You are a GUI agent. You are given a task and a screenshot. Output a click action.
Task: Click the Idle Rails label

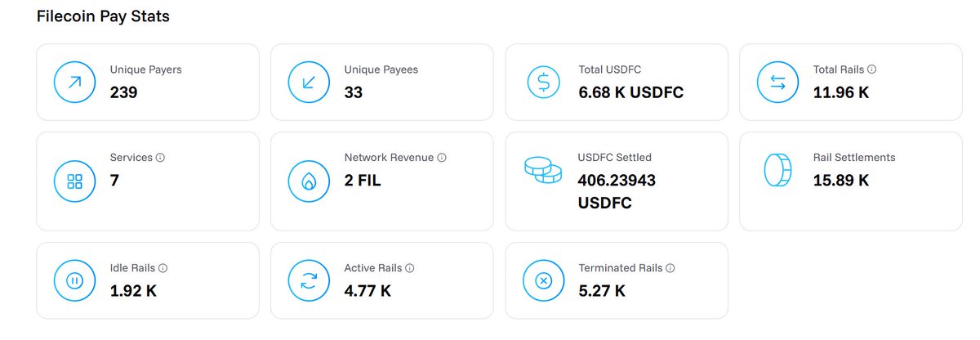(132, 268)
